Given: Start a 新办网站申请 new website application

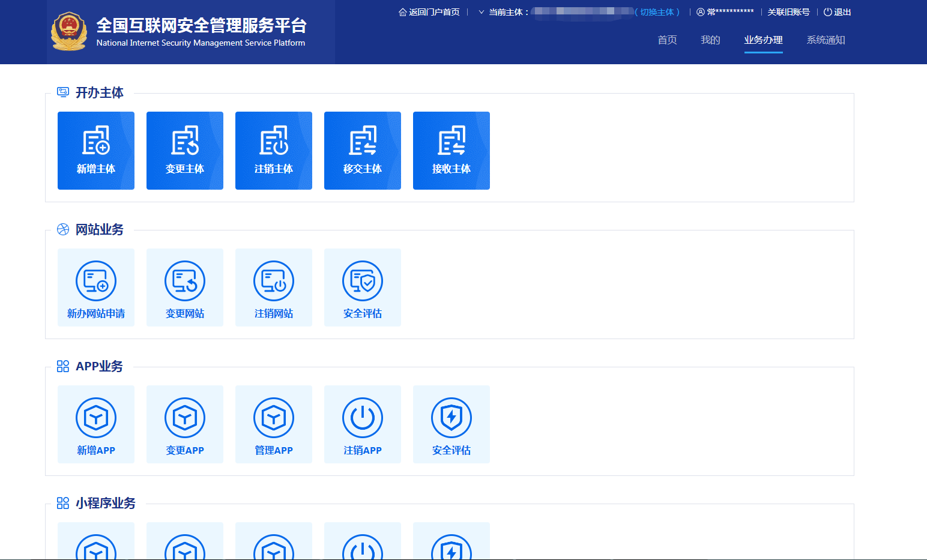Looking at the screenshot, I should 95,287.
